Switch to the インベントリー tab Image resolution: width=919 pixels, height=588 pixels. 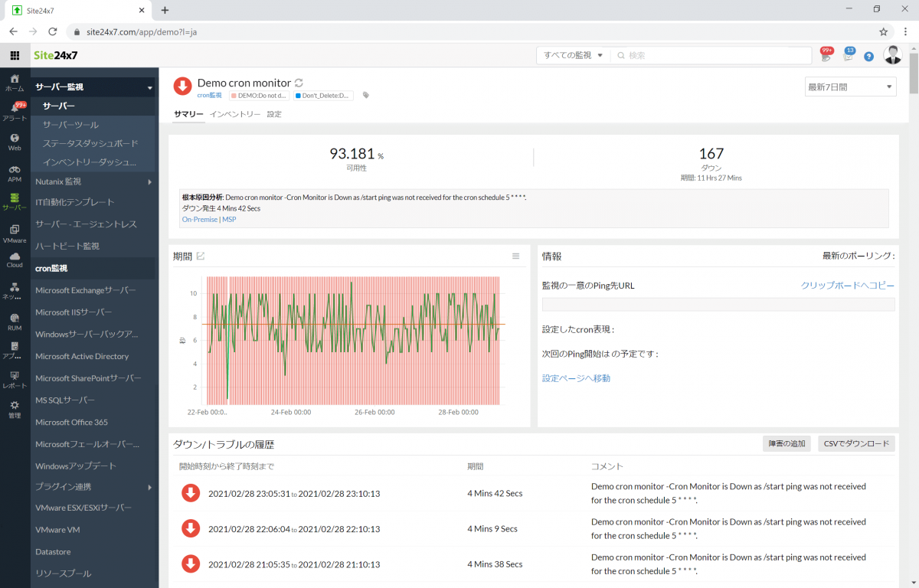click(235, 114)
